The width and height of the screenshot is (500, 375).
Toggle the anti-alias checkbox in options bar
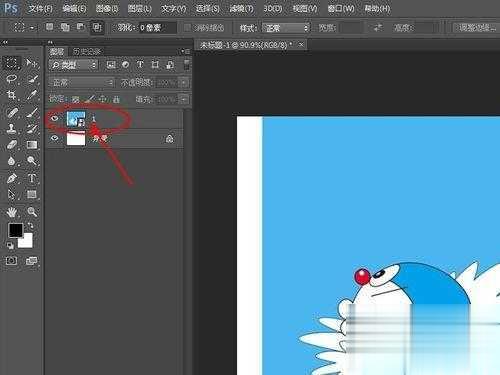(x=187, y=27)
